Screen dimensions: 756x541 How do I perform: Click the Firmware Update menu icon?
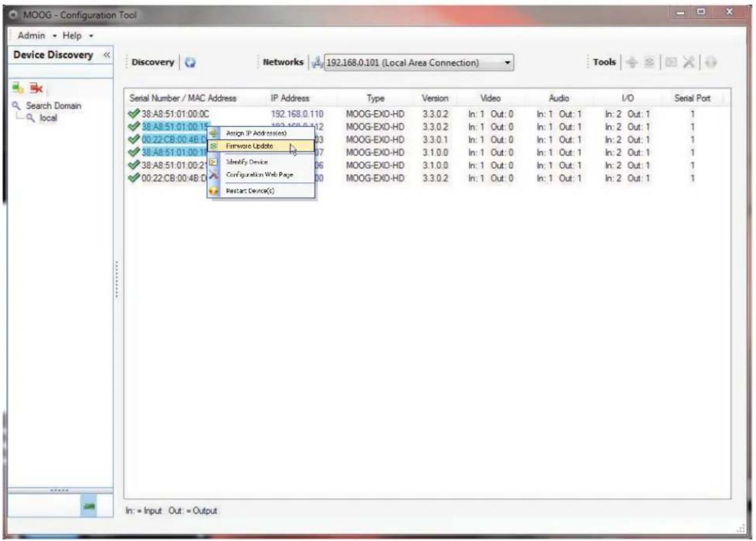point(214,145)
